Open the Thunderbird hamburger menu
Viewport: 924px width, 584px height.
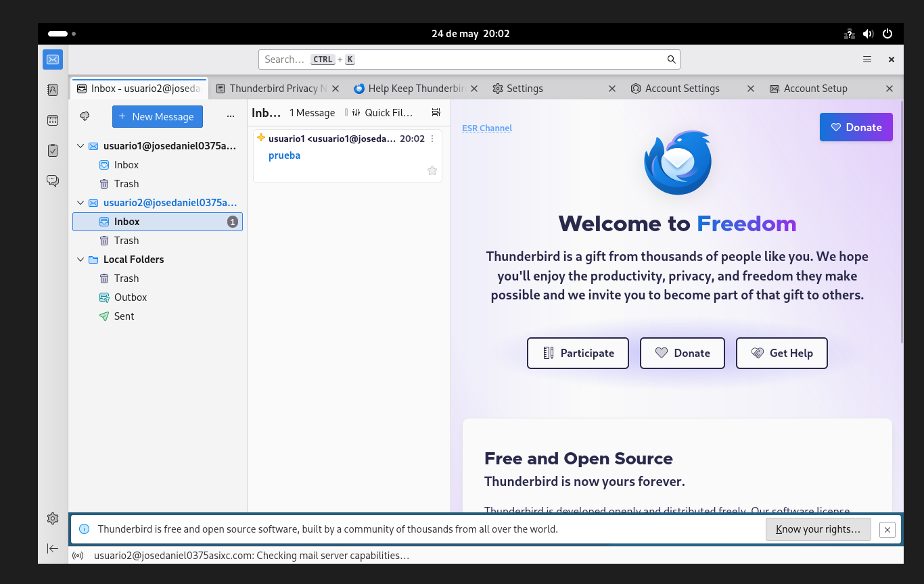(867, 59)
